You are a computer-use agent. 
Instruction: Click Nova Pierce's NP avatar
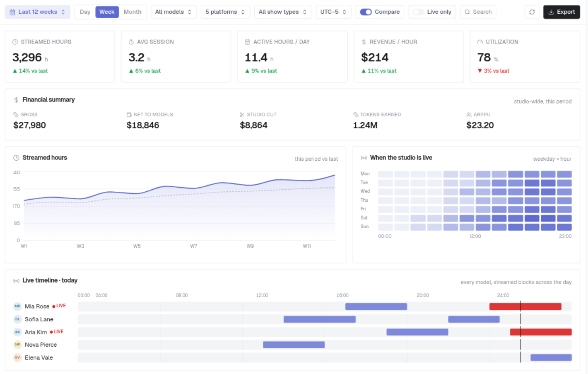click(x=17, y=345)
